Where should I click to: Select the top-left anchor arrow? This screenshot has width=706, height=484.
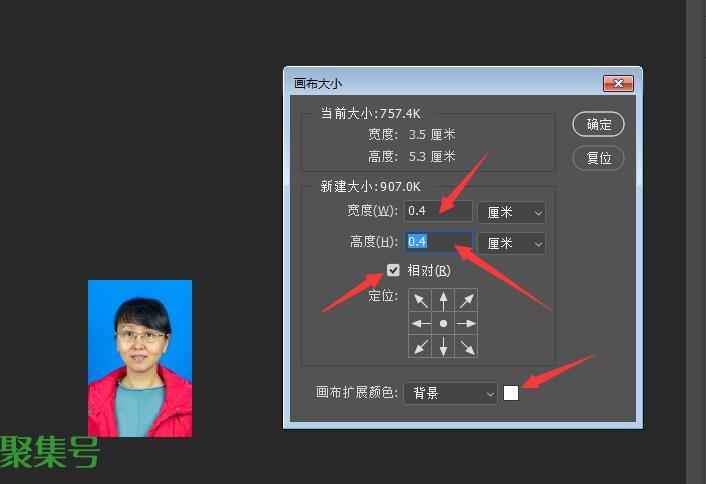coord(420,300)
